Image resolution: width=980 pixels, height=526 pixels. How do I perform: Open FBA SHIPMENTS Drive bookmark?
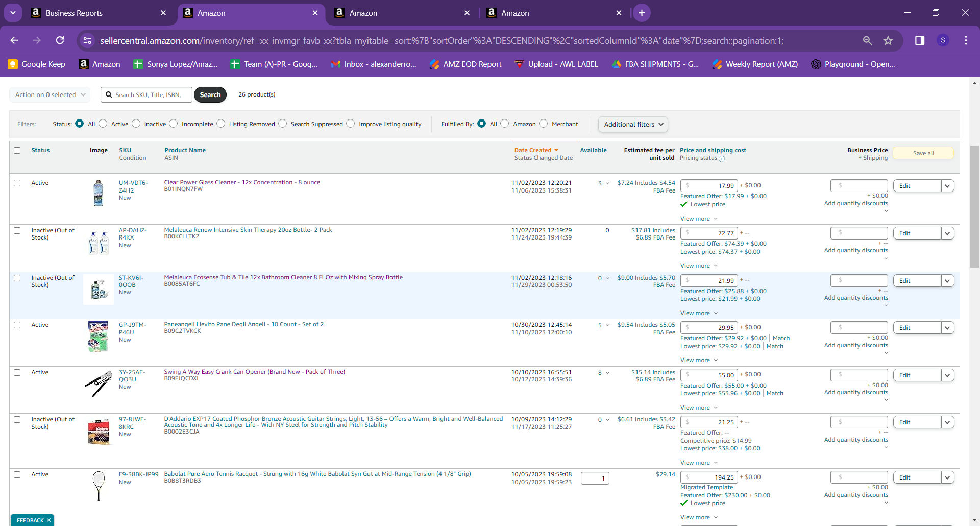tap(655, 64)
